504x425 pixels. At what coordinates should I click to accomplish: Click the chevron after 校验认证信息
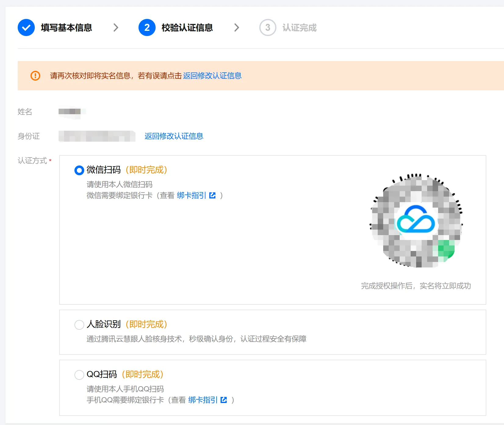pyautogui.click(x=236, y=27)
